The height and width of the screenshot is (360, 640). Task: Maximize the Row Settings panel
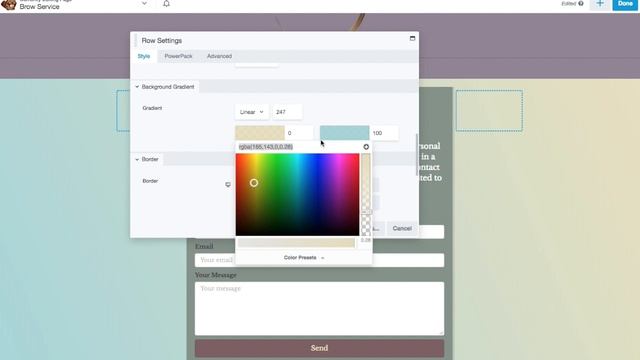[x=412, y=38]
